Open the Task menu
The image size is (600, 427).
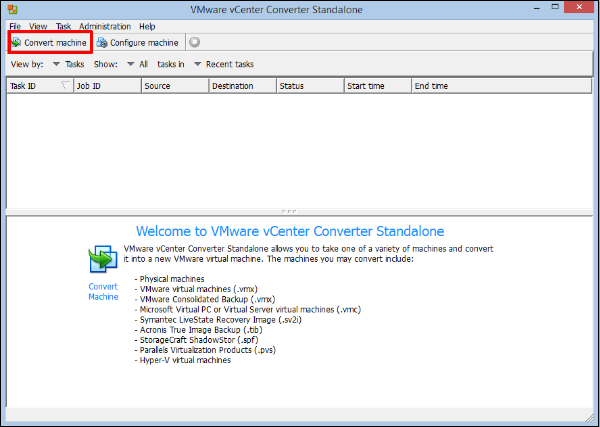(64, 26)
